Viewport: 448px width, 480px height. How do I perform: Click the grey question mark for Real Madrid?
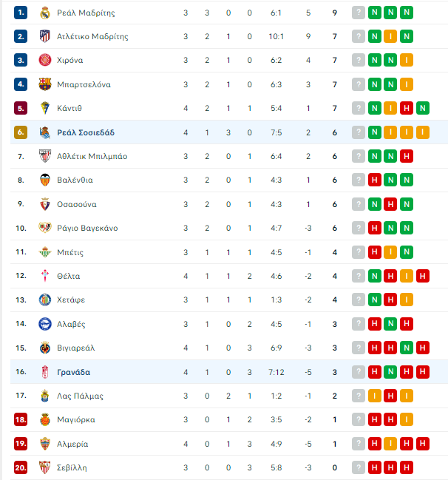coord(359,13)
